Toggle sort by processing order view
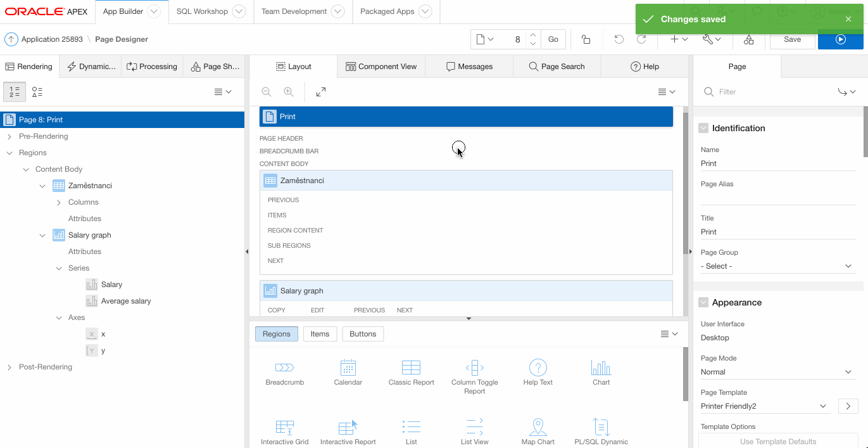 pyautogui.click(x=15, y=92)
